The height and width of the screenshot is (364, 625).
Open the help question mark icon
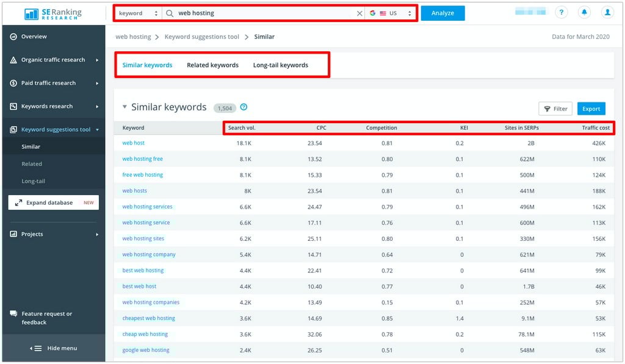560,12
